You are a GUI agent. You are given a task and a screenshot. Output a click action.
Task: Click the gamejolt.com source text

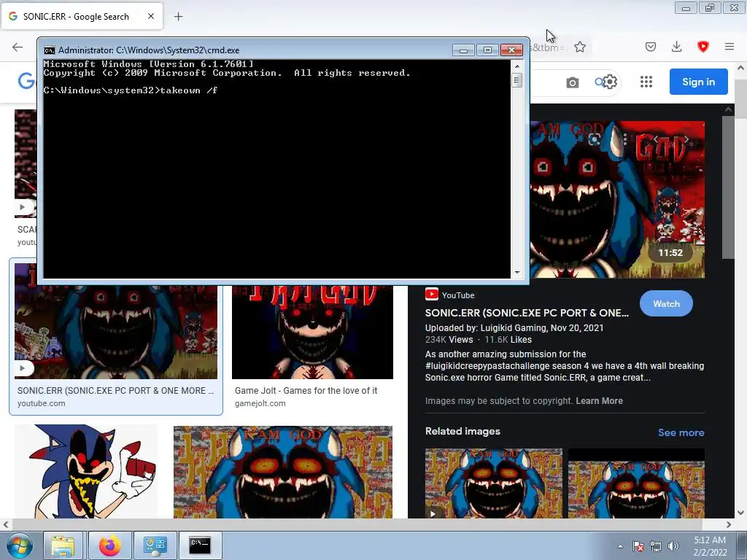[x=260, y=403]
